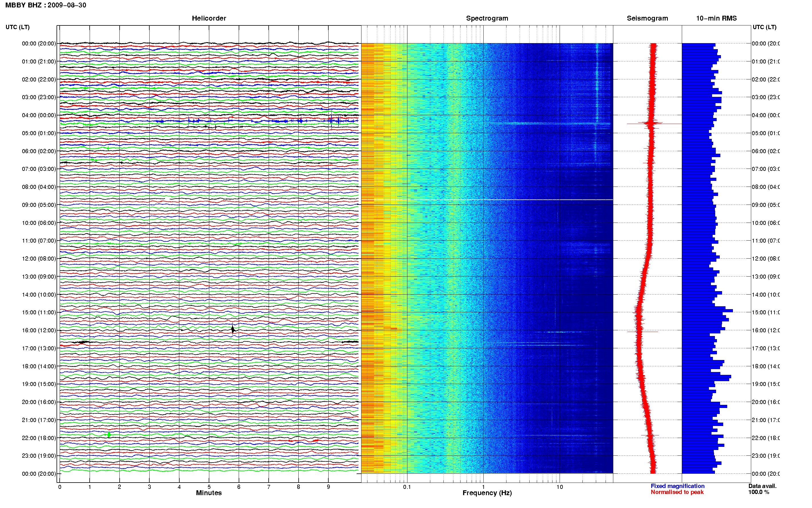
Task: Click the left 'UTC (LT)' axis header
Action: click(17, 27)
